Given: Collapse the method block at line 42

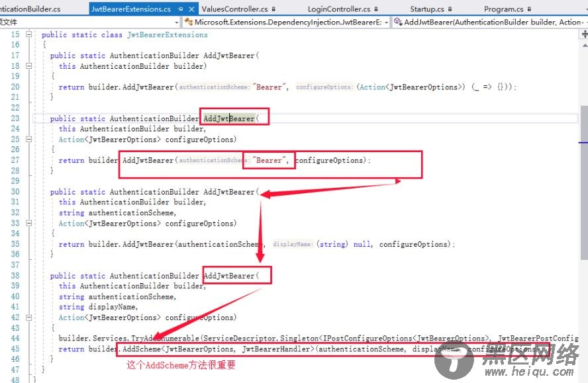Looking at the screenshot, I should pyautogui.click(x=29, y=317).
